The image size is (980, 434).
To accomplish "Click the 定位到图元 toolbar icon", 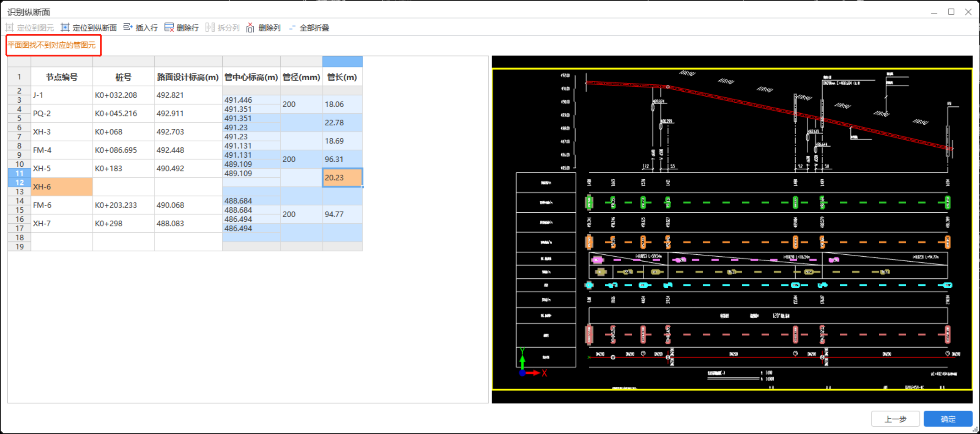I will [9, 28].
